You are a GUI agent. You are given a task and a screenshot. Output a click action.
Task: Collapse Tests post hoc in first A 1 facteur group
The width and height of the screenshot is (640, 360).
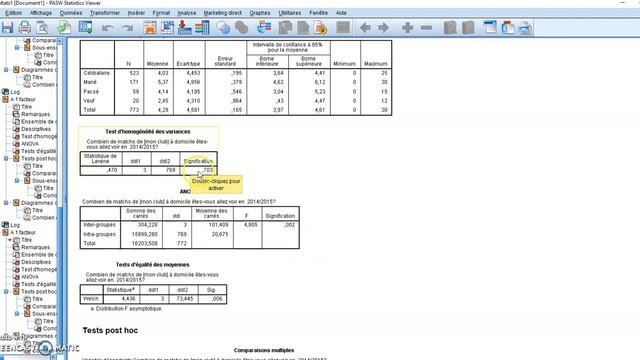pyautogui.click(x=6, y=158)
